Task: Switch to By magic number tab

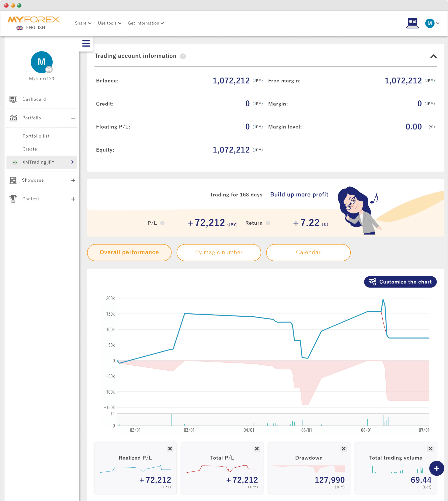Action: point(219,253)
